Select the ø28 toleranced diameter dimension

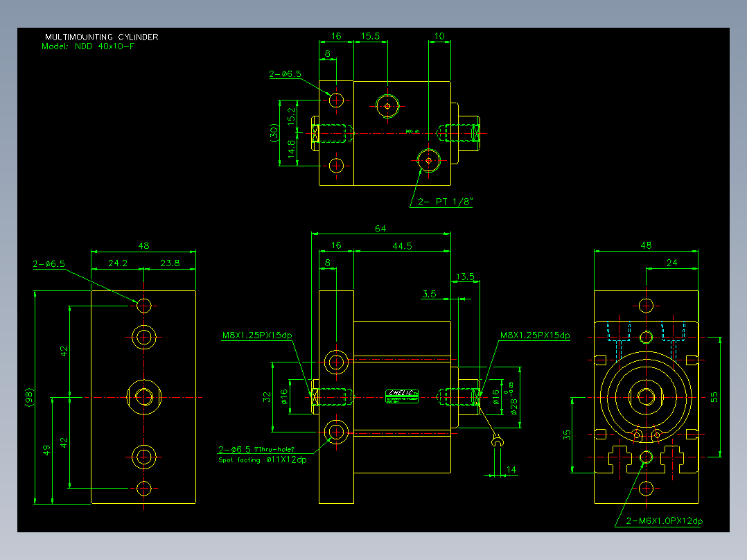513,398
